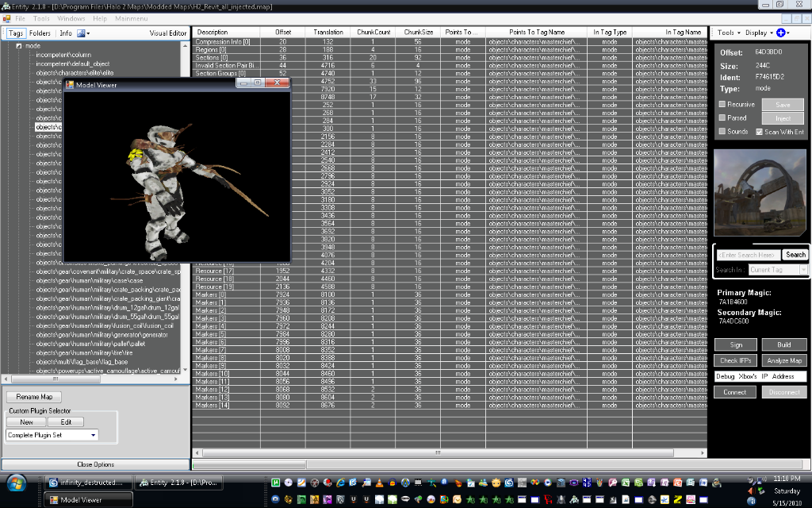The width and height of the screenshot is (812, 508).
Task: Click the Search button
Action: (x=795, y=255)
